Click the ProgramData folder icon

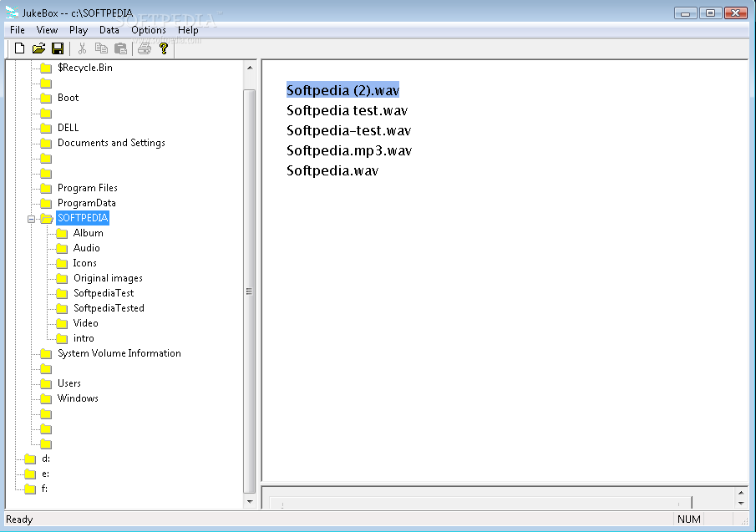click(46, 203)
